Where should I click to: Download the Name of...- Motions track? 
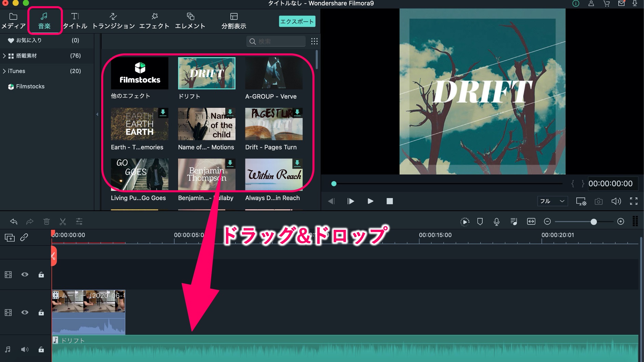[230, 113]
